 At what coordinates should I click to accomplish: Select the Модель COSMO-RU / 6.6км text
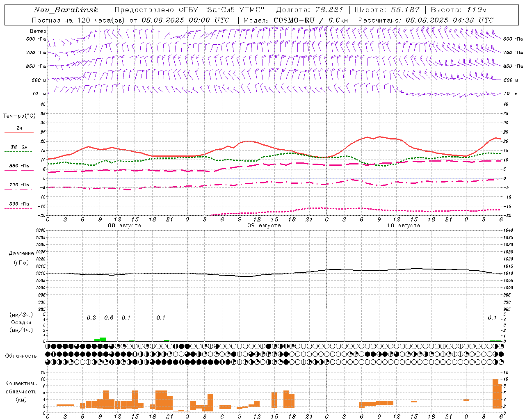click(295, 20)
